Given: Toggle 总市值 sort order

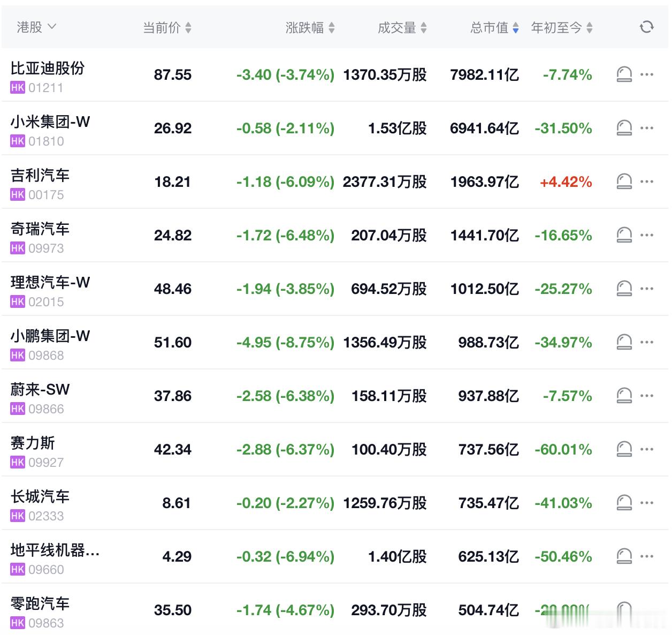Looking at the screenshot, I should tap(494, 28).
